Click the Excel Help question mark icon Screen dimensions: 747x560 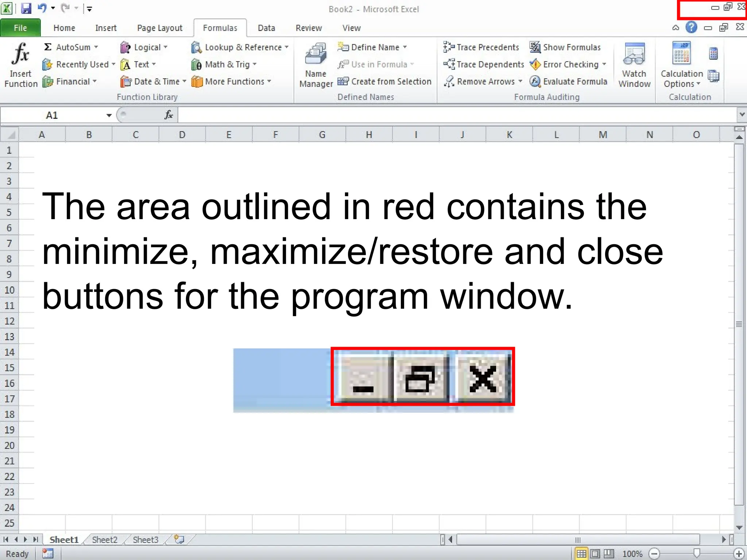tap(691, 28)
